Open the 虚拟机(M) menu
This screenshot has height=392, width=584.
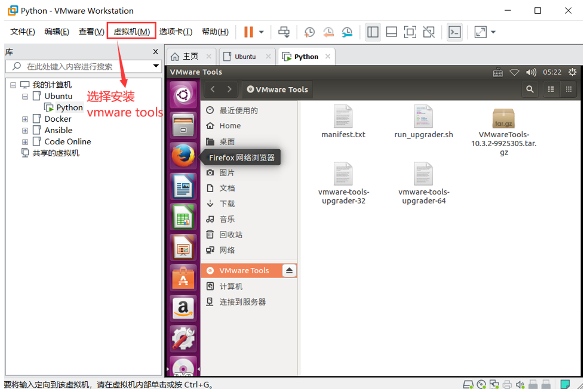click(131, 32)
